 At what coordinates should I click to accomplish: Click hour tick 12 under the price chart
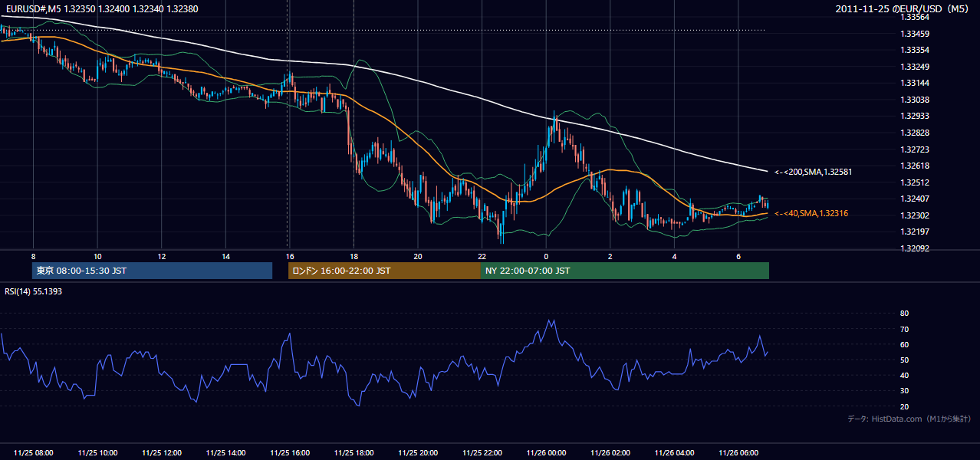162,256
